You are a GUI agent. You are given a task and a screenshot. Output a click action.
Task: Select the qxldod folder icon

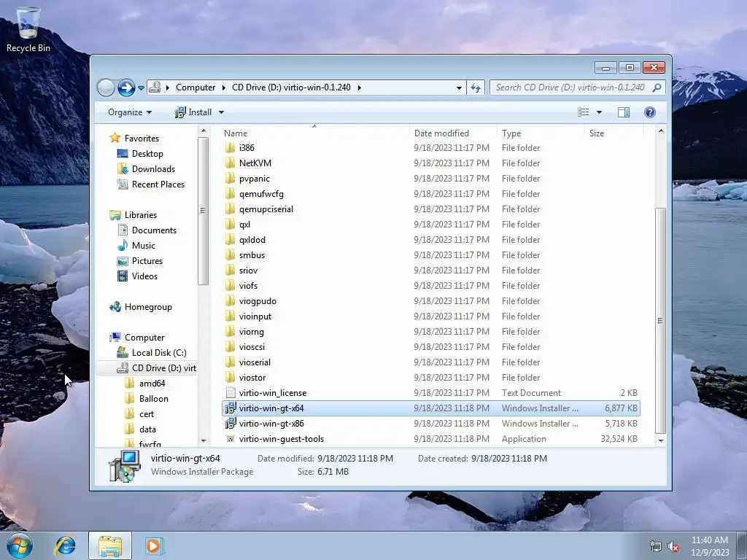click(230, 239)
